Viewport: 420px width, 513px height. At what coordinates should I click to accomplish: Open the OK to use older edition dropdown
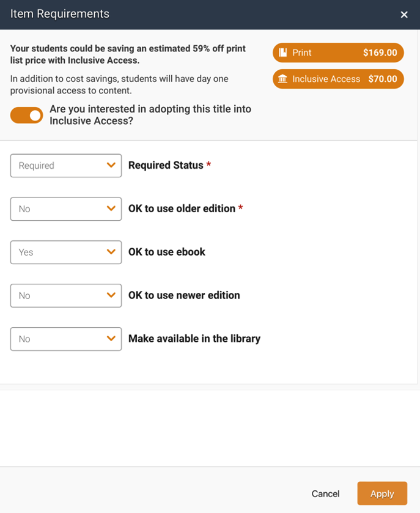tap(65, 209)
